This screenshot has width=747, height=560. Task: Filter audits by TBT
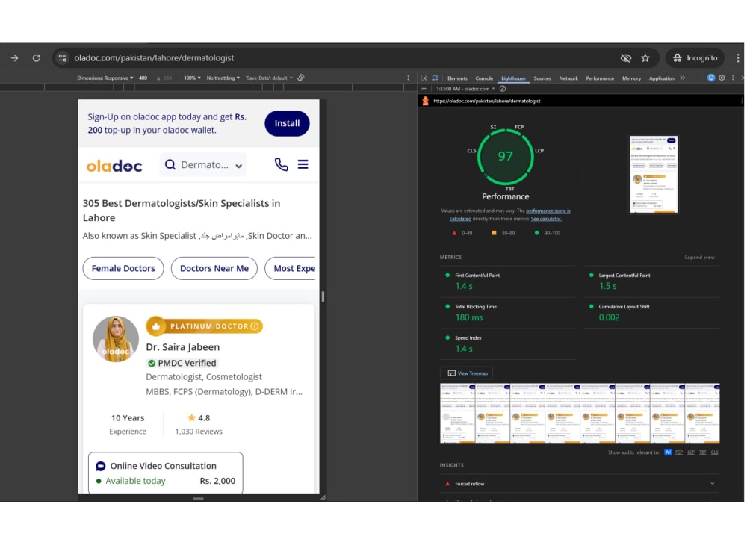[703, 452]
